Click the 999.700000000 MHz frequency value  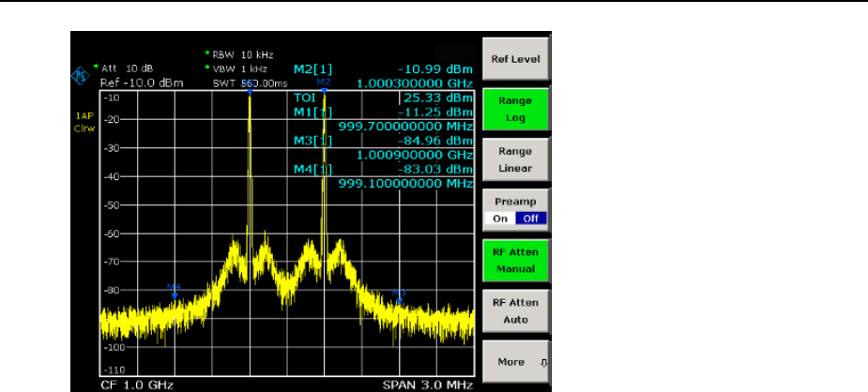[405, 127]
